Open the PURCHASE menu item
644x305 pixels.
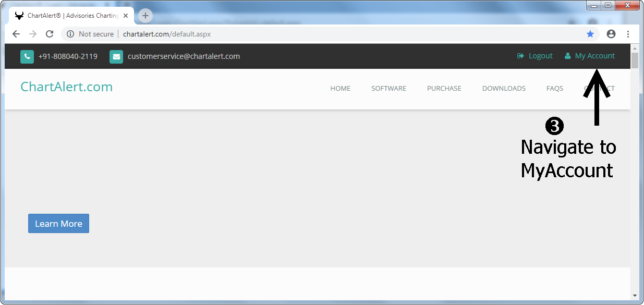(444, 88)
